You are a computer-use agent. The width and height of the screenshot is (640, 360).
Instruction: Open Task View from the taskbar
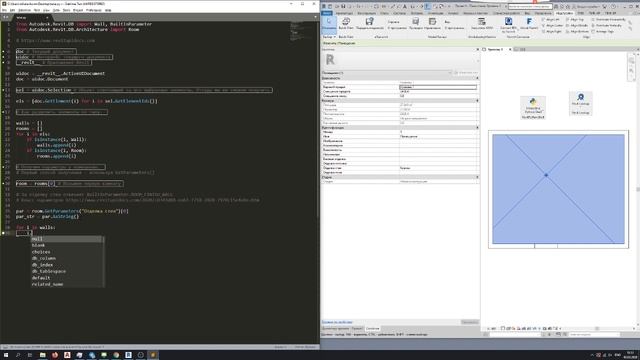click(x=30, y=355)
